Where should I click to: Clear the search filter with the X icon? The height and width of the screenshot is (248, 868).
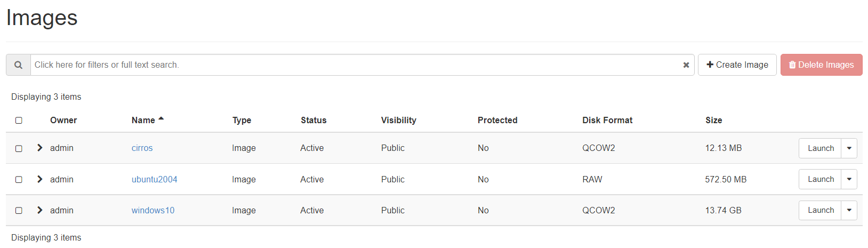[x=686, y=65]
